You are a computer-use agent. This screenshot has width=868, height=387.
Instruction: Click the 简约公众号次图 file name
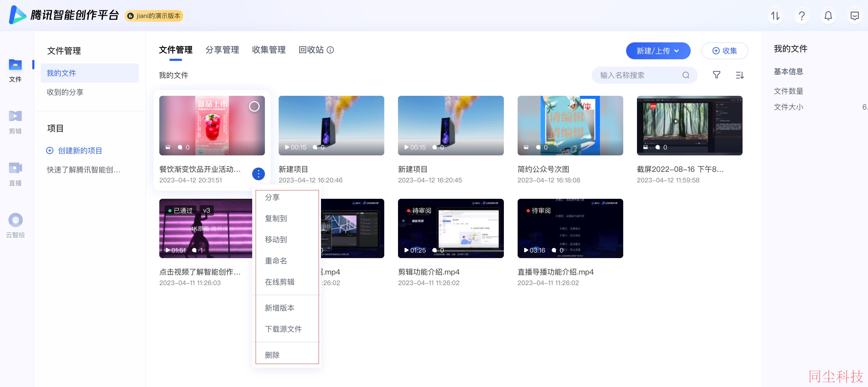coord(543,169)
